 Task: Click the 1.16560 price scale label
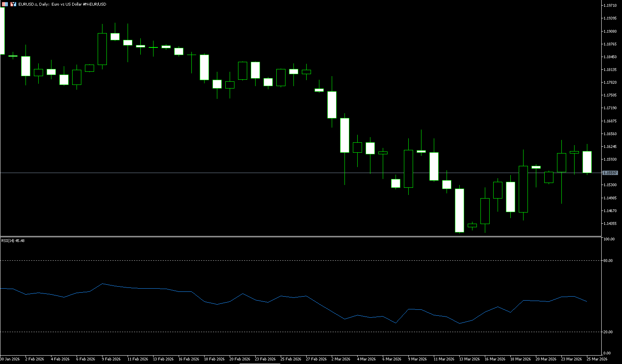click(x=610, y=134)
